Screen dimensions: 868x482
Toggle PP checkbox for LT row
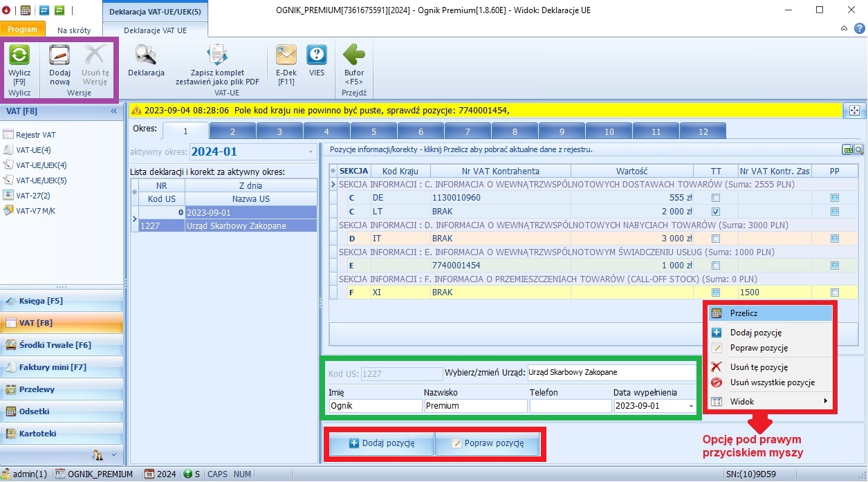(835, 212)
